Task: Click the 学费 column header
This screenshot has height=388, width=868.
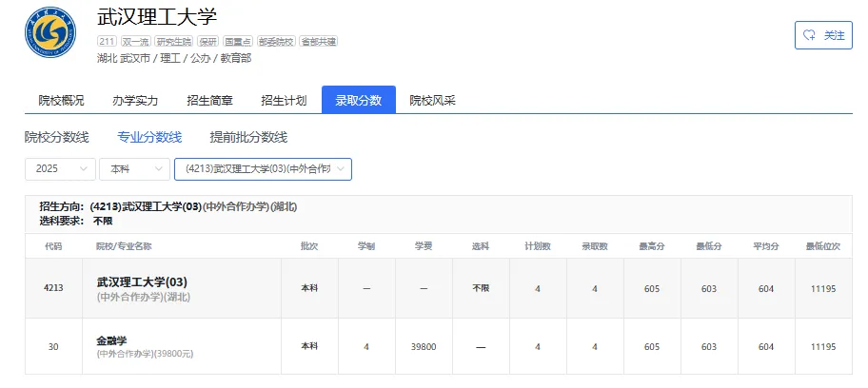Action: (x=424, y=246)
